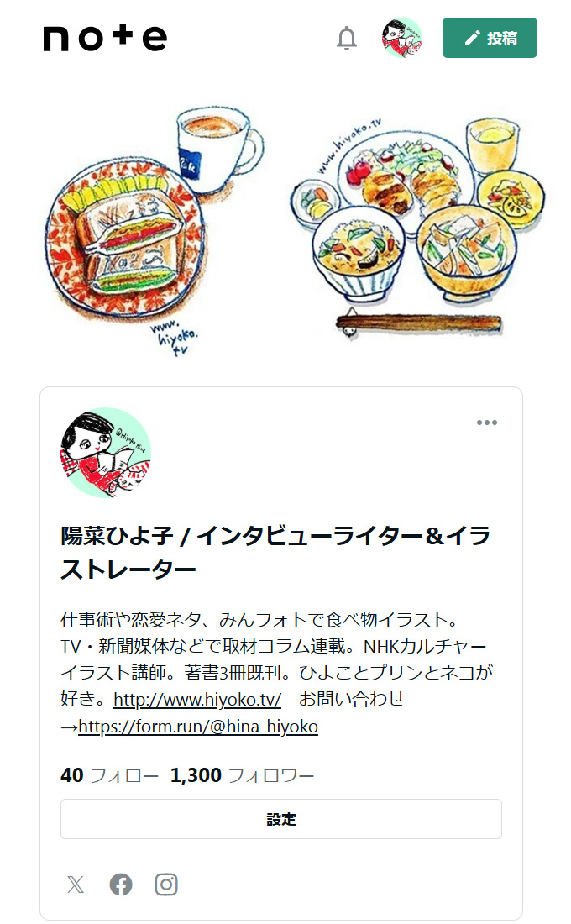
Task: Open the Instagram profile icon
Action: 166,885
